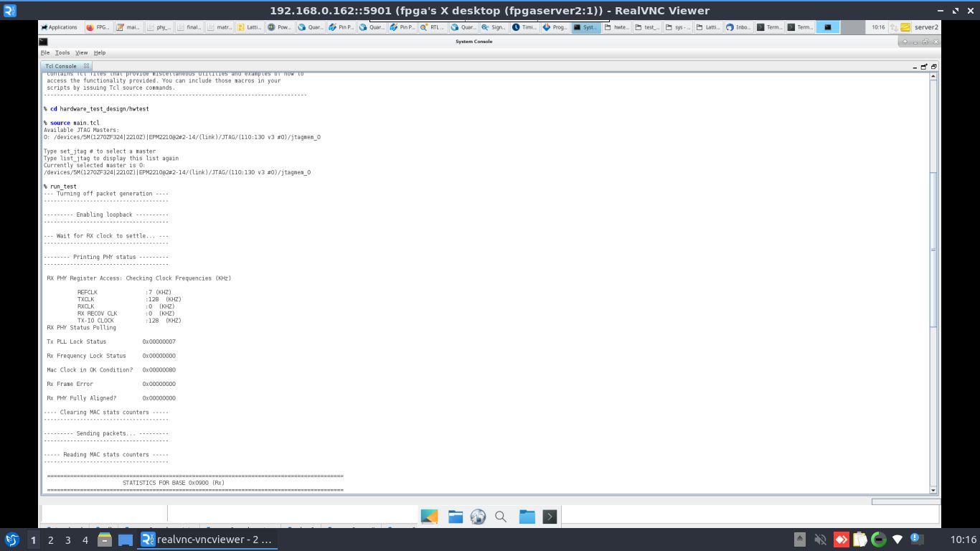Open the Applications menu in remote panel
The image size is (980, 551).
pyautogui.click(x=59, y=27)
